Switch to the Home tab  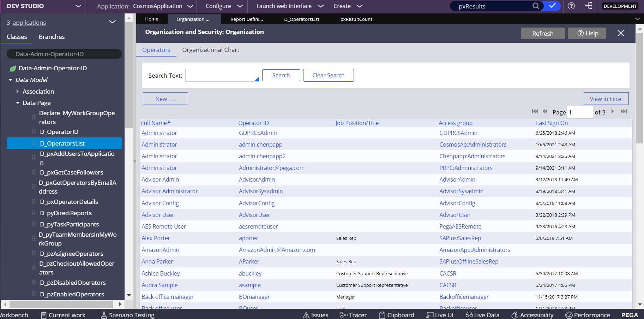[x=152, y=19]
